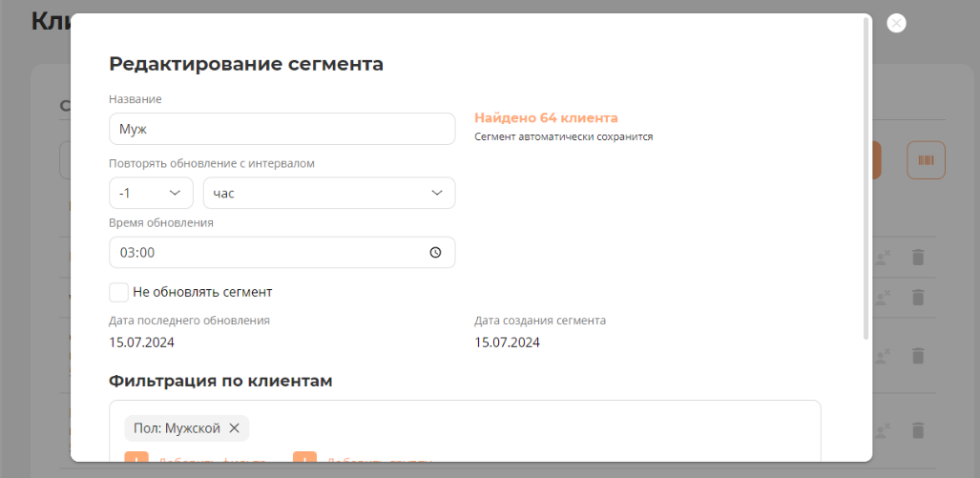Delete the second segment via trash icon
This screenshot has width=980, height=478.
[918, 297]
